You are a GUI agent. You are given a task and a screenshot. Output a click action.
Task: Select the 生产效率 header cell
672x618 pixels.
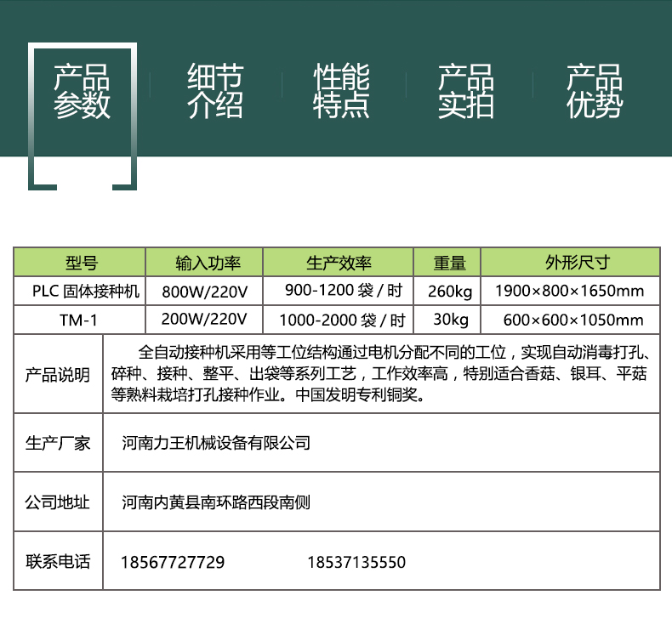(338, 263)
